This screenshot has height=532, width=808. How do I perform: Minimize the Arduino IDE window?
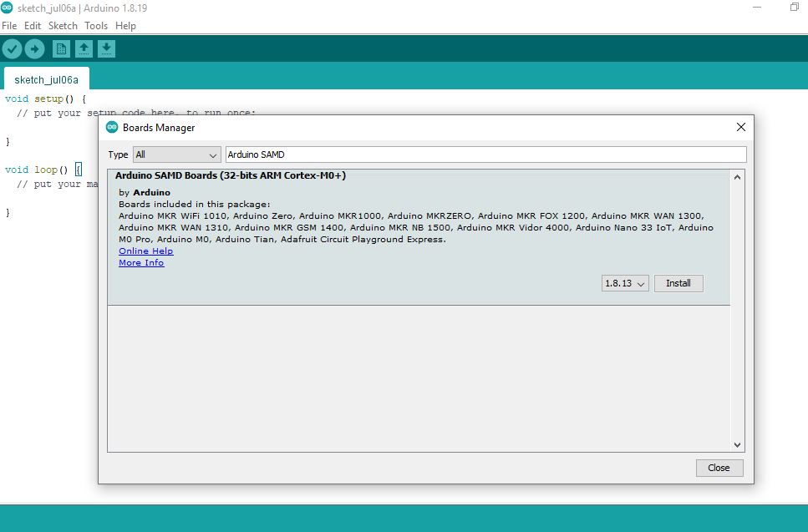(757, 8)
